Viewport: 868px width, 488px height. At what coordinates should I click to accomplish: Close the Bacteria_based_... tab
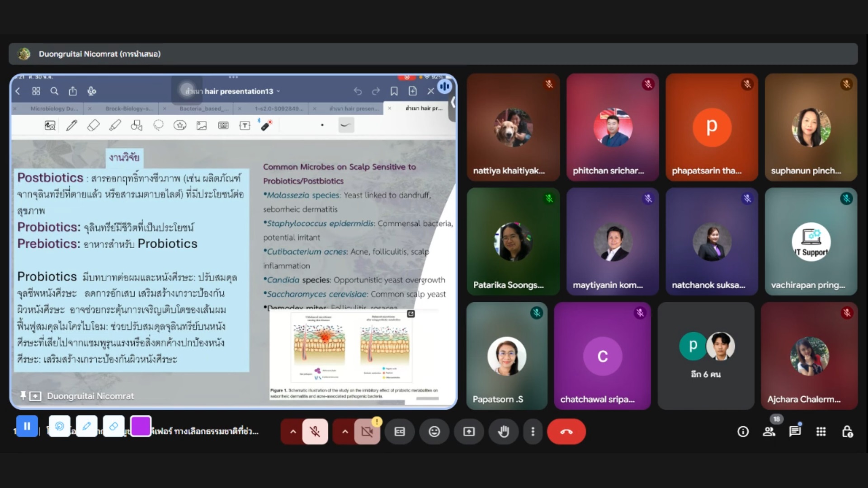tap(165, 109)
